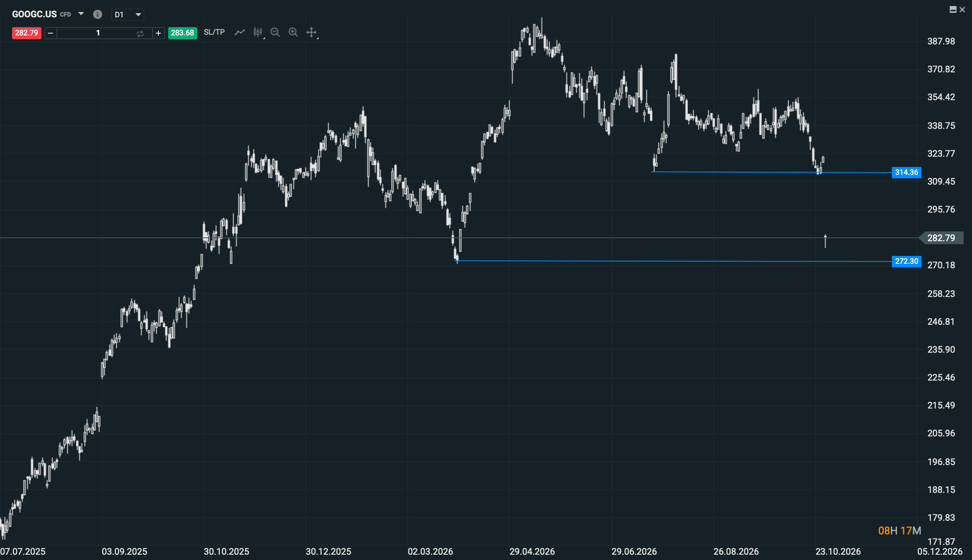Select the 272.30 horizontal line label
Screen dimensions: 972x560
pyautogui.click(x=906, y=262)
